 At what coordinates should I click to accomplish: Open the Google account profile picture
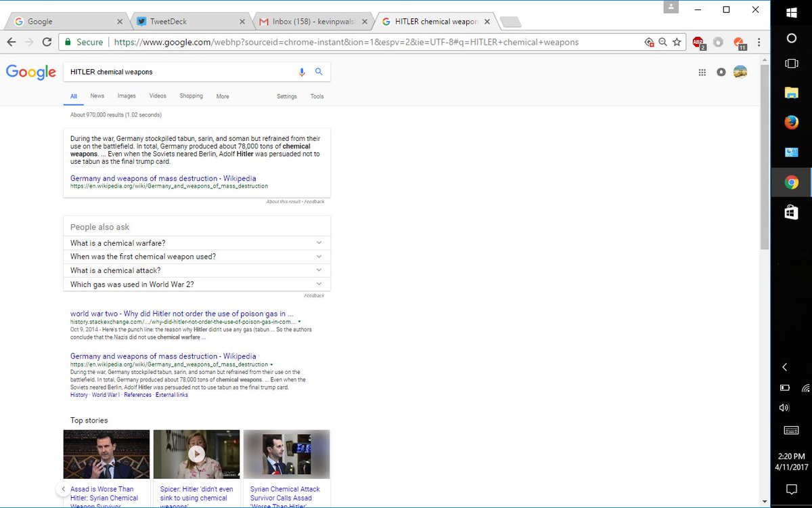[740, 72]
